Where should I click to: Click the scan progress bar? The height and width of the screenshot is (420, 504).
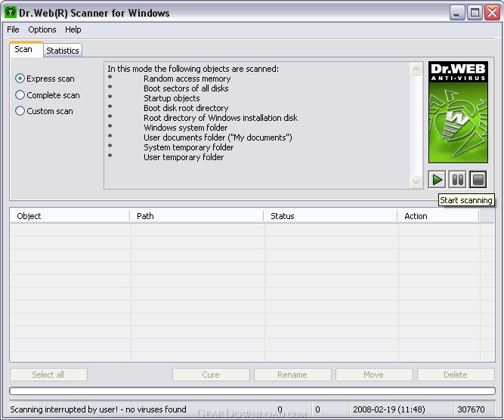(252, 391)
